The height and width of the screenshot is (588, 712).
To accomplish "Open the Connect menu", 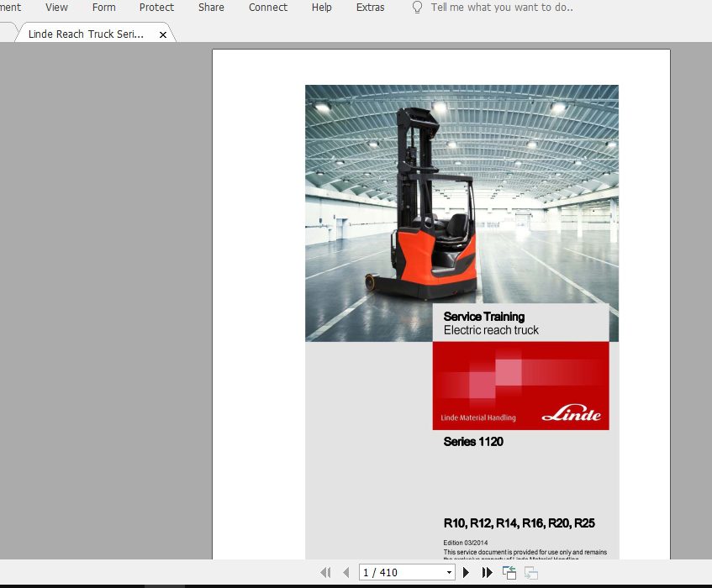I will click(268, 8).
